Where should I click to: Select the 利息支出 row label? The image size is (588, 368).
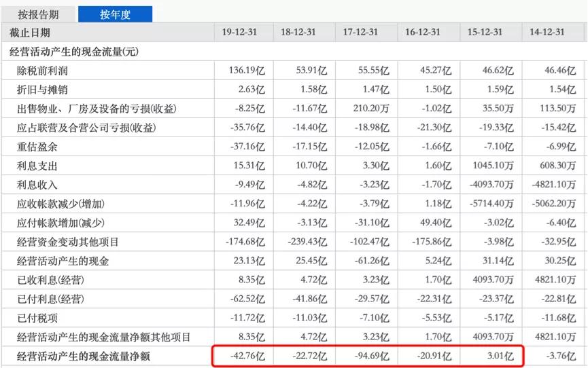(37, 166)
